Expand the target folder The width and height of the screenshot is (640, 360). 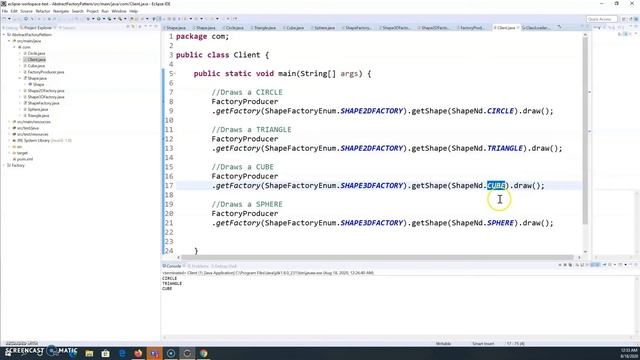pos(9,153)
